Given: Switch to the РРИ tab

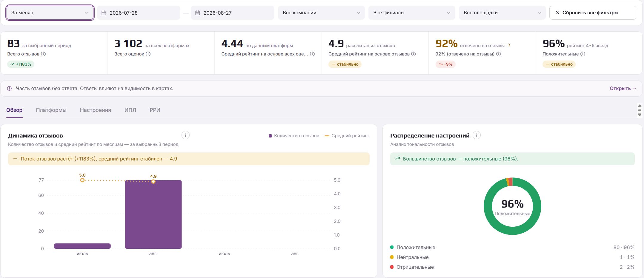Looking at the screenshot, I should (155, 110).
